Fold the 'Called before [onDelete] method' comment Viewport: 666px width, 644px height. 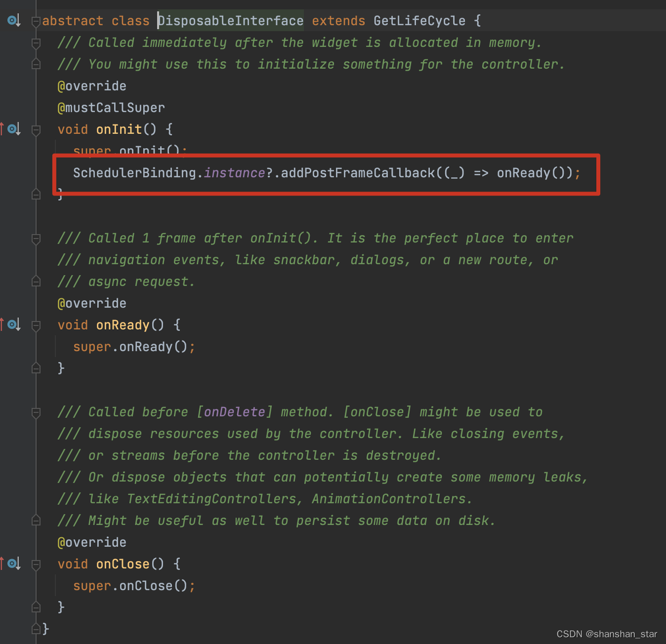coord(36,413)
